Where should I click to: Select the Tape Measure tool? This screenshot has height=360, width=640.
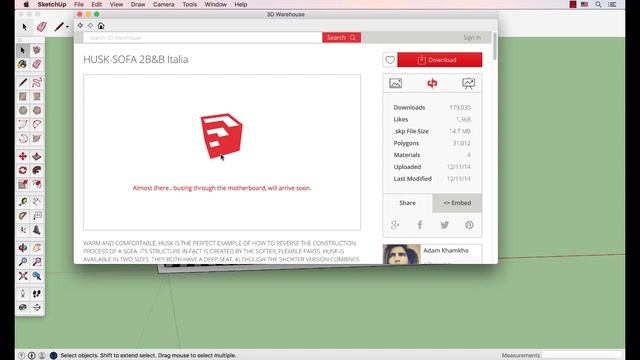[x=23, y=202]
